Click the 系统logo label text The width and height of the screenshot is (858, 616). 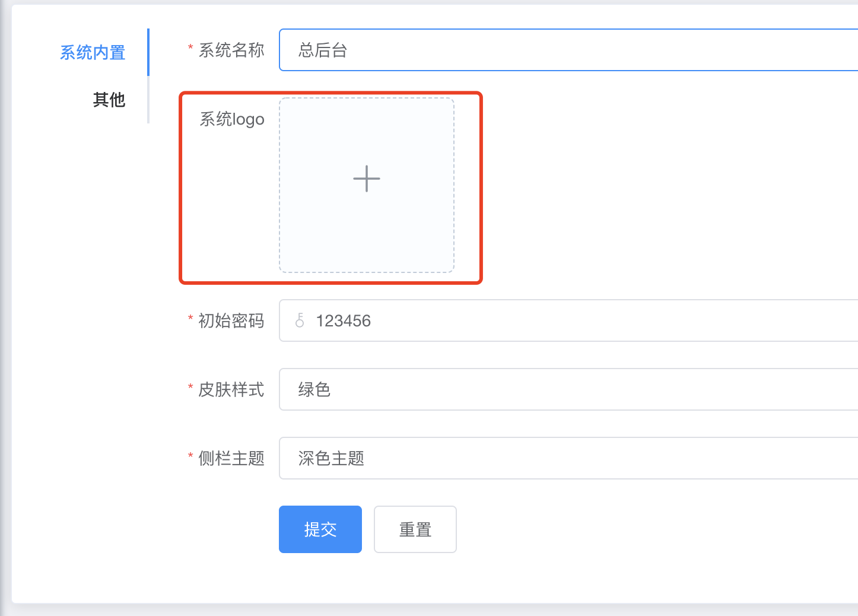[x=232, y=119]
